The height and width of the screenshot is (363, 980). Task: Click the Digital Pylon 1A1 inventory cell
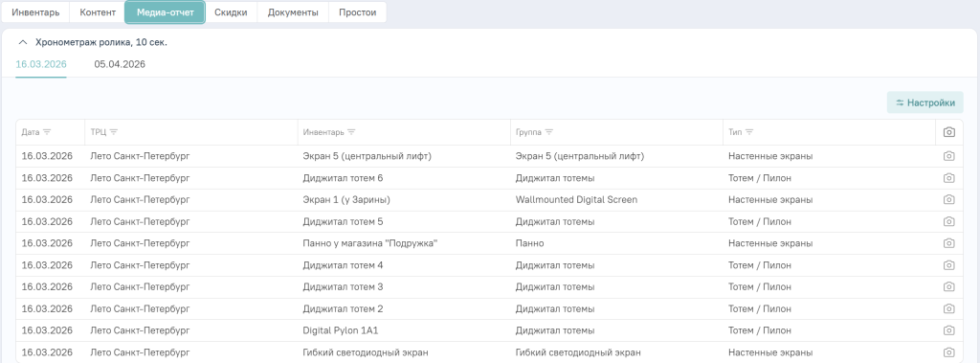tap(341, 330)
